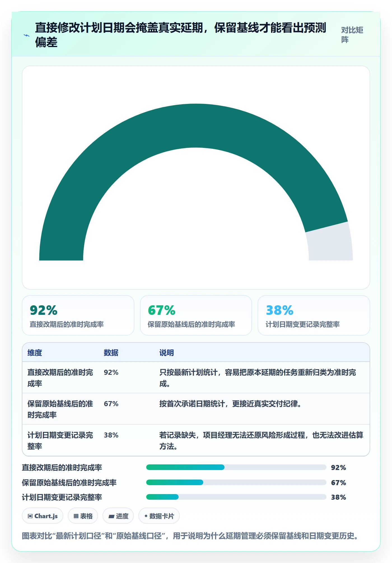Click the 38% progress bar
The height and width of the screenshot is (563, 392).
point(236,497)
